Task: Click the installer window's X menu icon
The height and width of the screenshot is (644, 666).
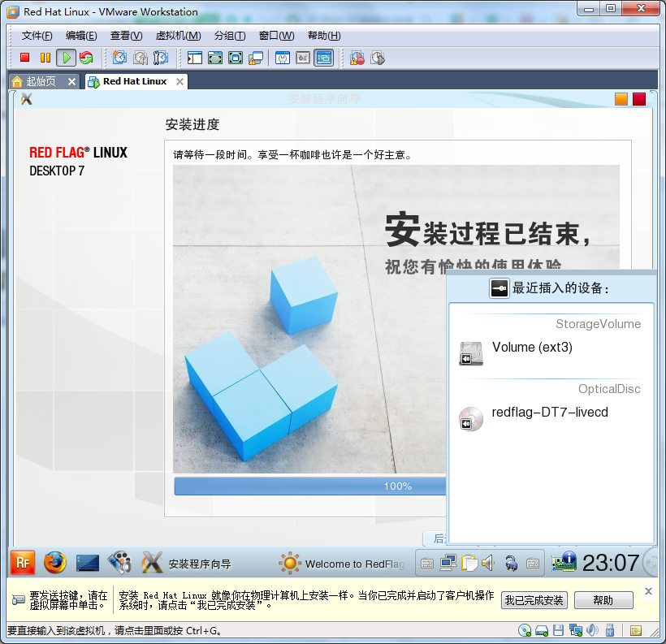Action: click(26, 99)
